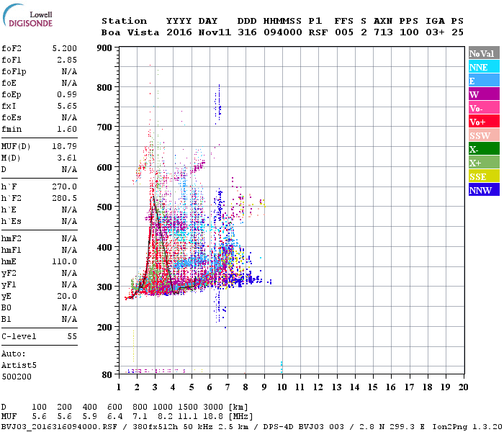Click the 80 label on height axis

[x=107, y=375]
